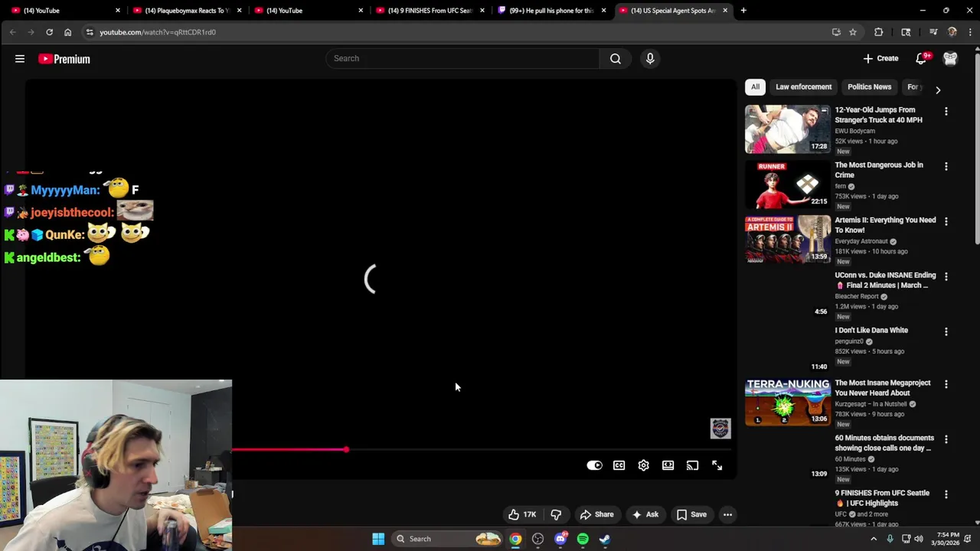Open options for Artemis II video
980x551 pixels.
[x=946, y=222]
